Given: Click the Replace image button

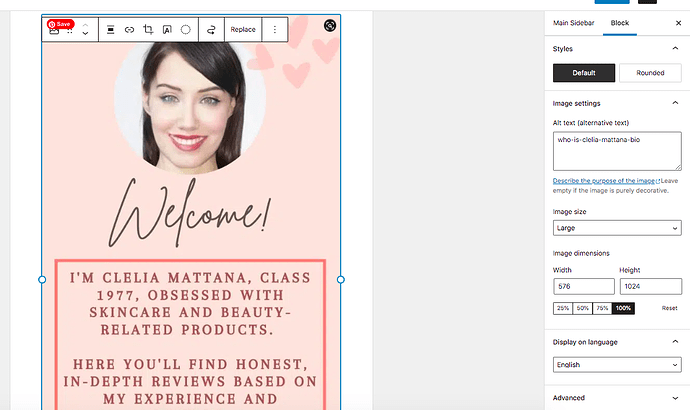Looking at the screenshot, I should click(x=243, y=30).
